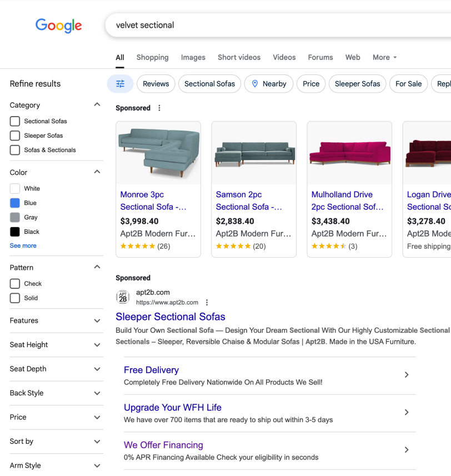Switch to the Images tab

pyautogui.click(x=193, y=57)
